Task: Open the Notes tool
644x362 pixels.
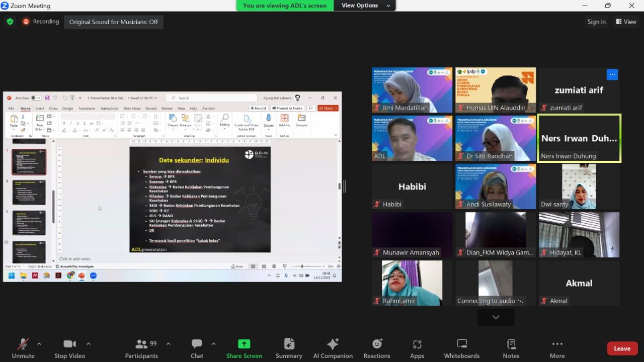Action: click(x=511, y=348)
